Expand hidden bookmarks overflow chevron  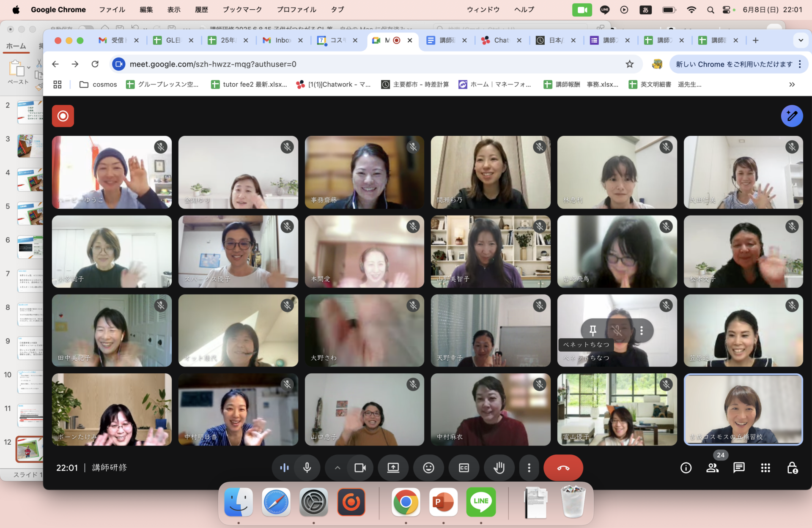[792, 85]
